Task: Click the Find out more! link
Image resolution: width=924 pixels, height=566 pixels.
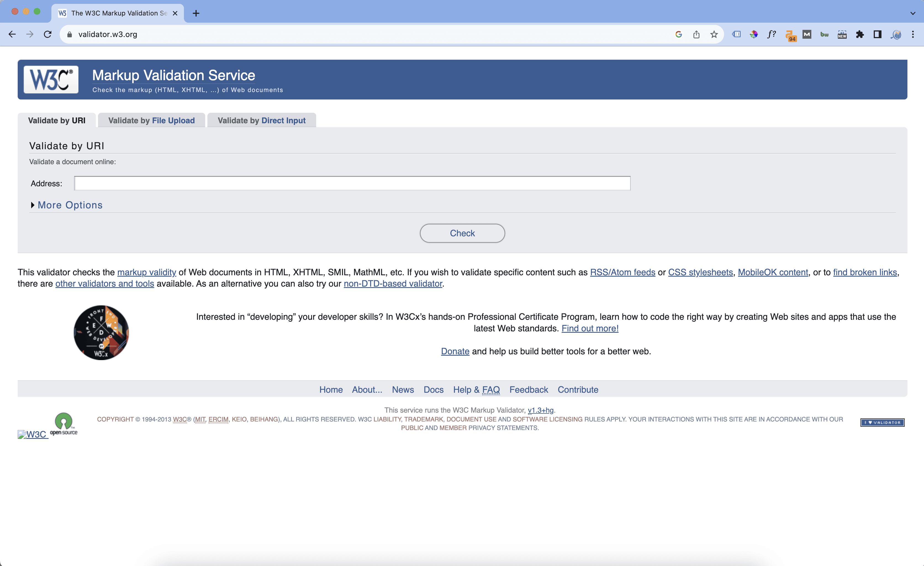Action: coord(590,328)
